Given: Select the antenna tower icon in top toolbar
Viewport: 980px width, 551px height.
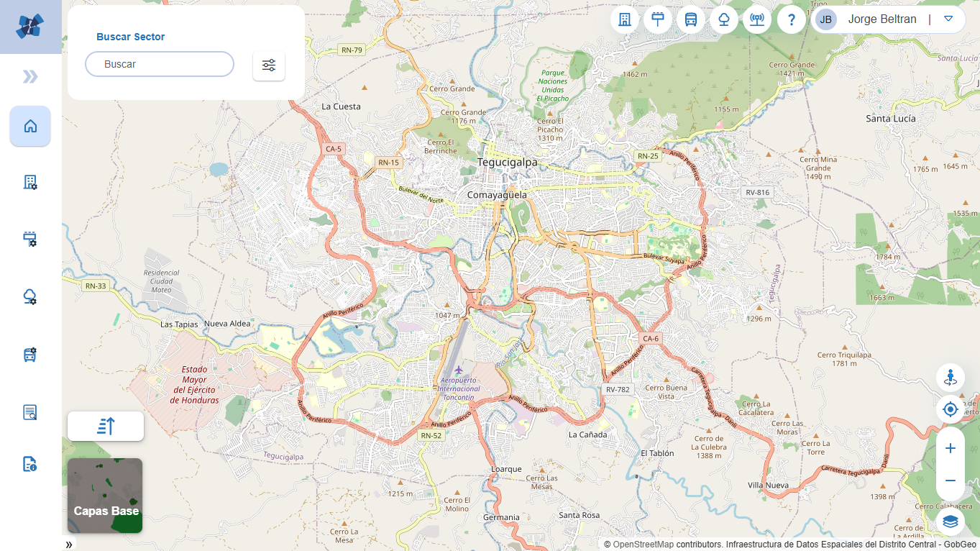Looking at the screenshot, I should 757,19.
